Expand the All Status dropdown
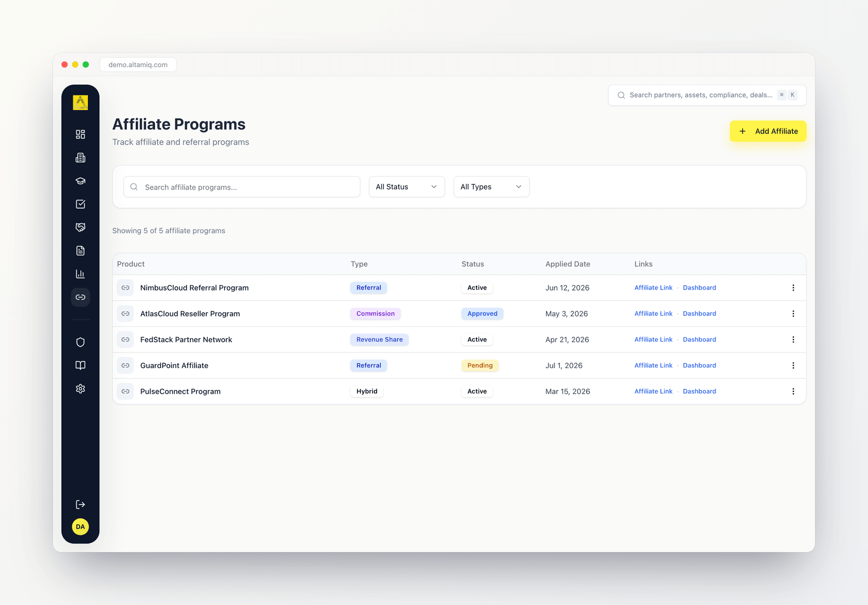 [x=407, y=186]
